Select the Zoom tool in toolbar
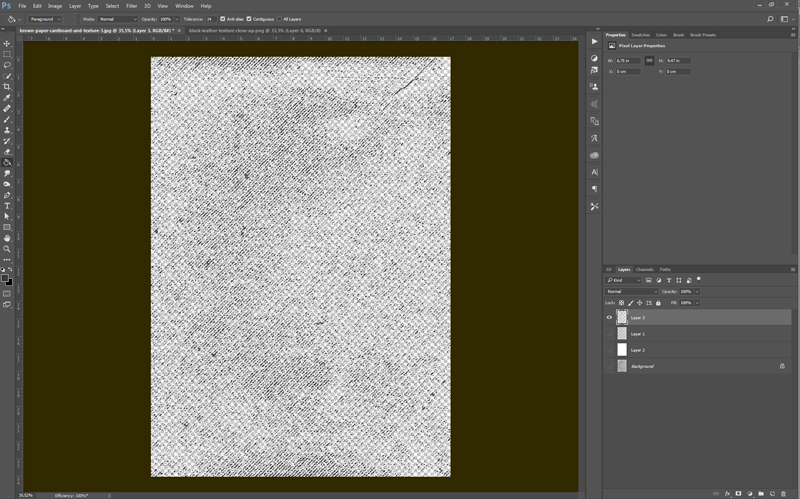Viewport: 800px width, 499px height. pos(7,249)
